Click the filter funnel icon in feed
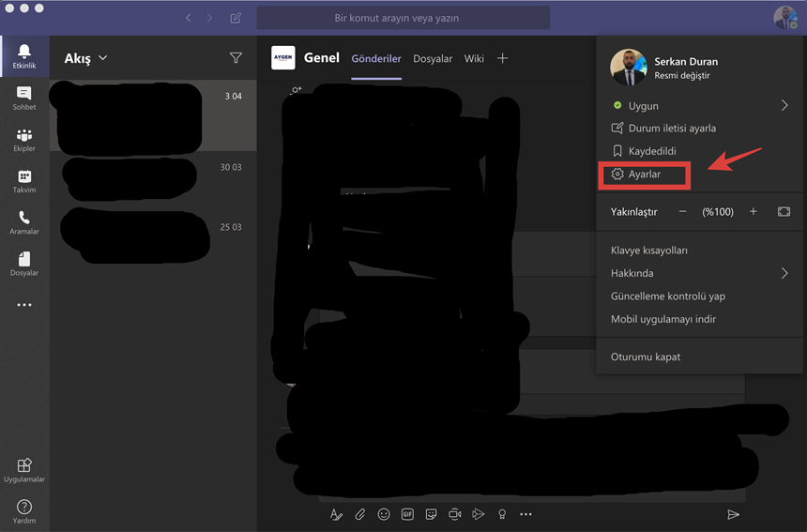The height and width of the screenshot is (532, 807). tap(236, 57)
